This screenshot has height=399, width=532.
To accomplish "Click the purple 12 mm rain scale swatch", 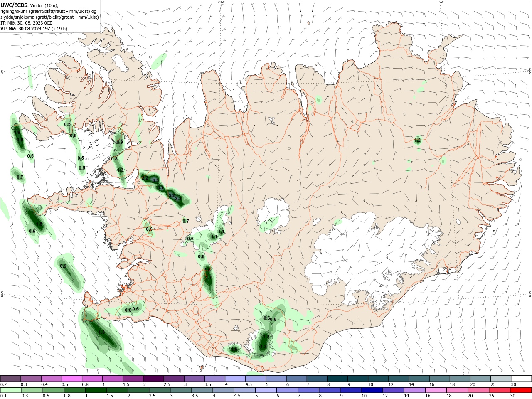I will [x=394, y=390].
